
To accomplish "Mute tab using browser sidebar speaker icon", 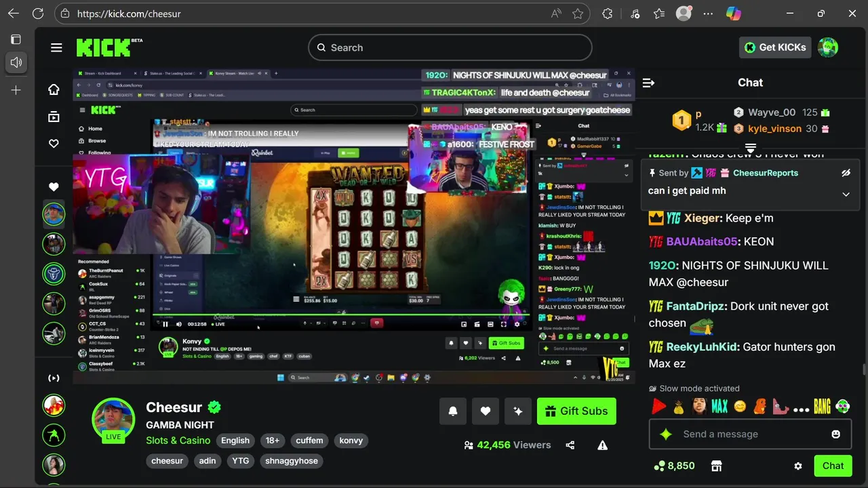I will tap(16, 62).
